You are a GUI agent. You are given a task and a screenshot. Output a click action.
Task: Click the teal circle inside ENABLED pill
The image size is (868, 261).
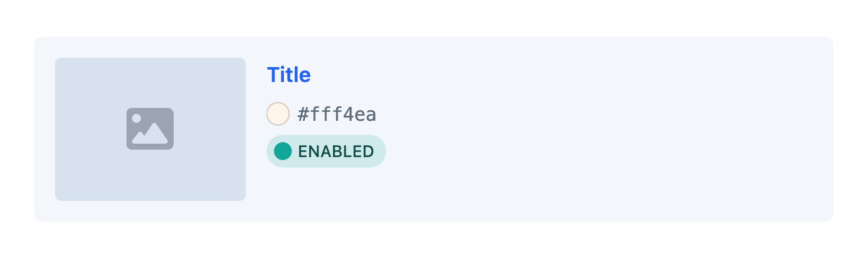(283, 151)
